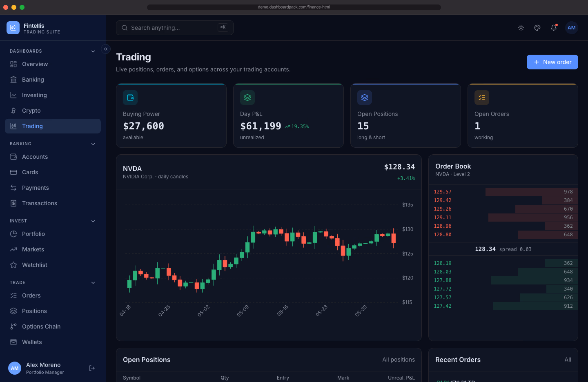This screenshot has height=382, width=588.
Task: Click the Payments arrows icon
Action: click(x=13, y=188)
